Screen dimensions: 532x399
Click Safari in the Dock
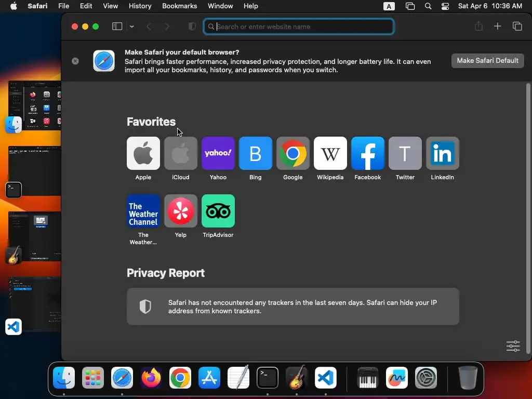click(122, 378)
